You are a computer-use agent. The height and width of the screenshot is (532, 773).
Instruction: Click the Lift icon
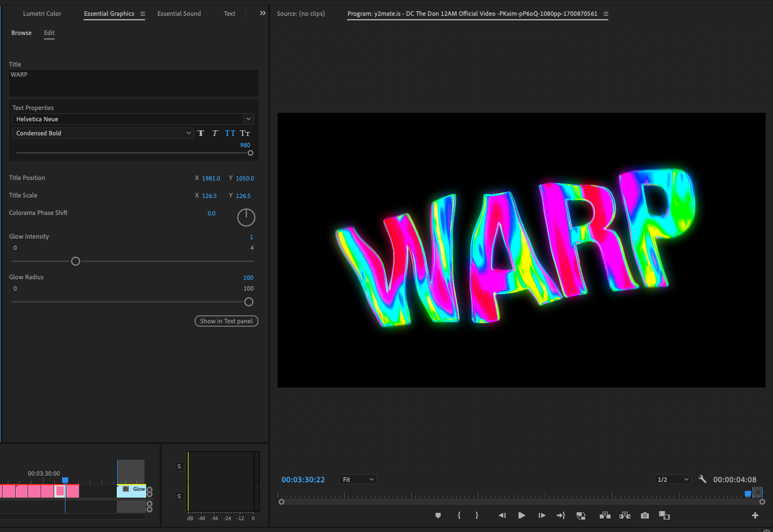point(604,515)
